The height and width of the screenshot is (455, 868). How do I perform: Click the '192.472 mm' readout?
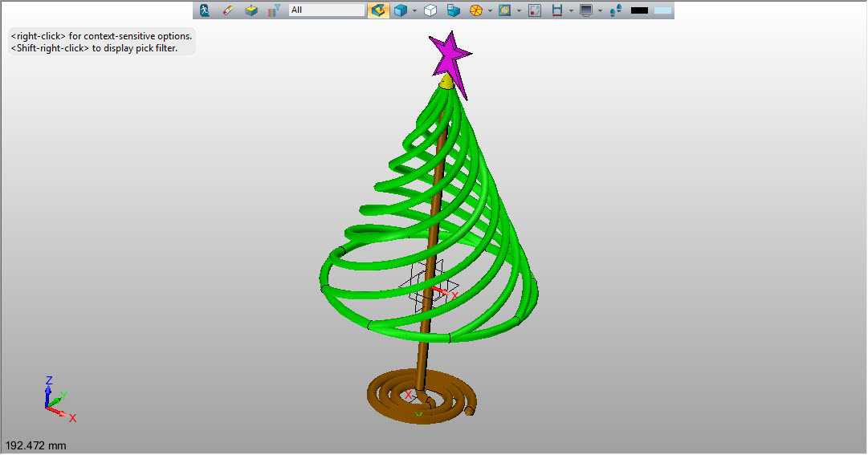tap(35, 445)
